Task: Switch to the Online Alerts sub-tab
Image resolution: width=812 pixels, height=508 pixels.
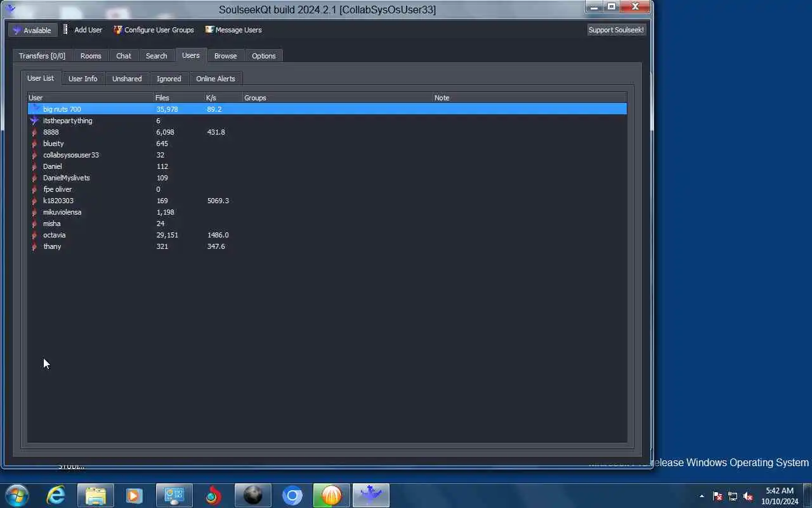Action: pyautogui.click(x=216, y=79)
